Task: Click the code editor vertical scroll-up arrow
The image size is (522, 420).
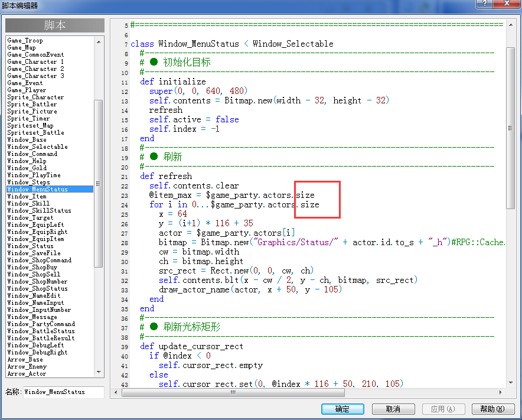Action: pyautogui.click(x=510, y=25)
